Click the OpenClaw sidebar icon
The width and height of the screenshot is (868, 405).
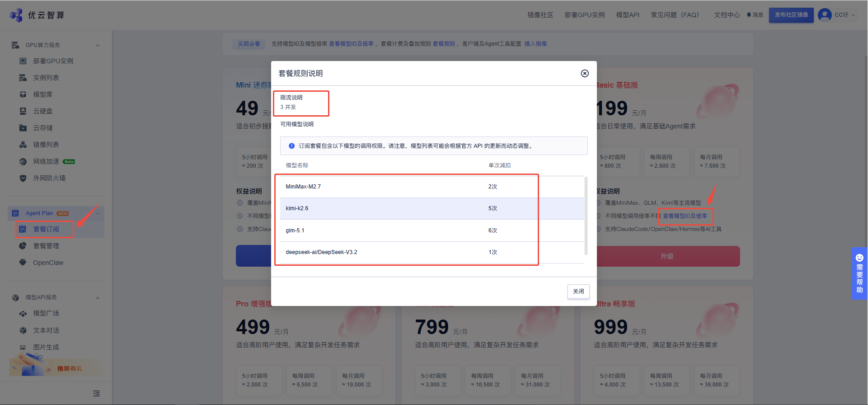point(23,263)
